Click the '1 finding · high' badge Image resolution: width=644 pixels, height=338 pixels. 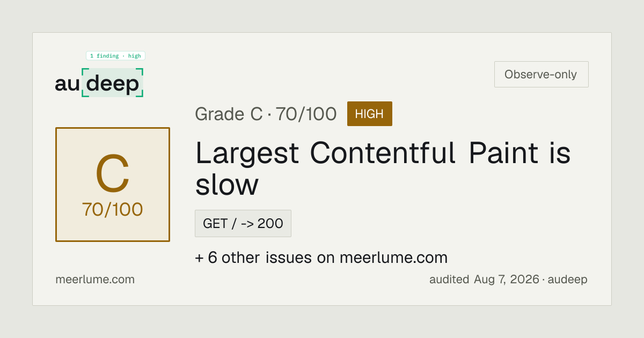[x=115, y=56]
